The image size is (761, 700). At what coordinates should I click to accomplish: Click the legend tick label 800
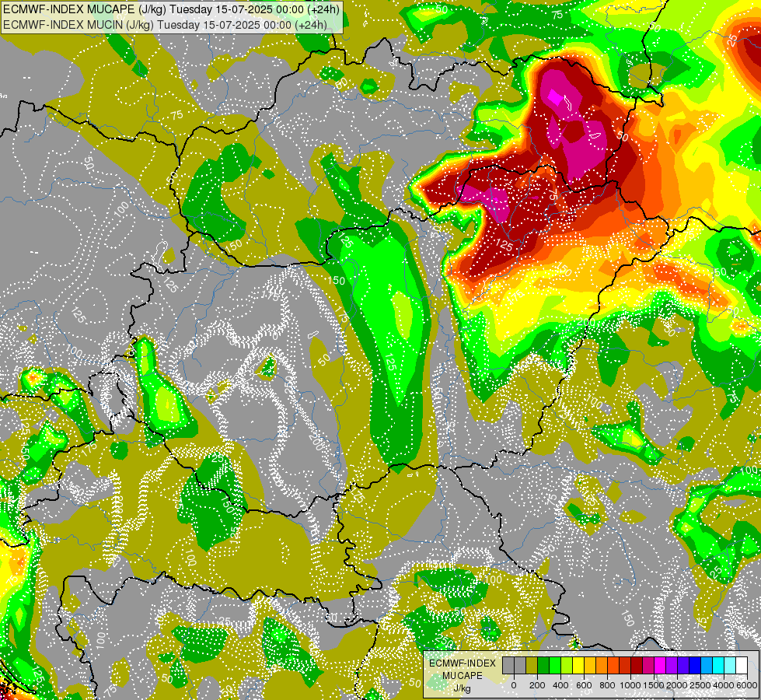(607, 685)
